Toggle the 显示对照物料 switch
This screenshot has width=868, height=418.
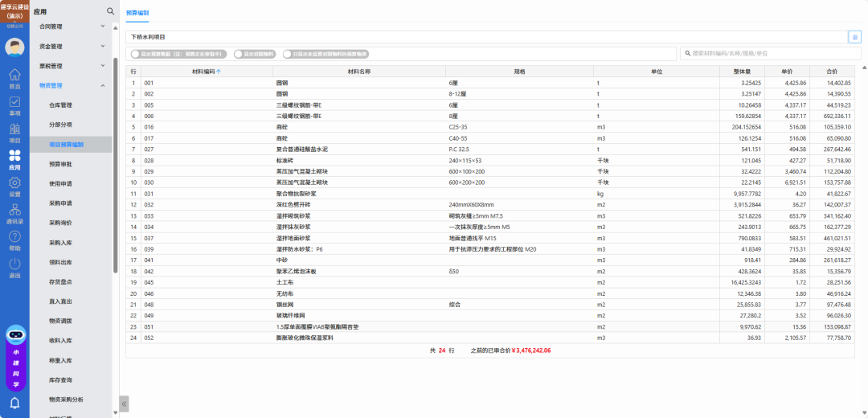pos(239,54)
